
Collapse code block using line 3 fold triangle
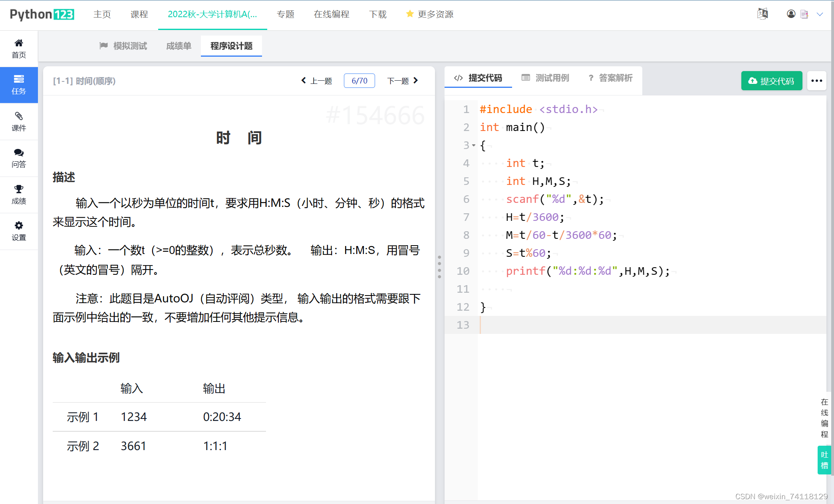pyautogui.click(x=473, y=145)
